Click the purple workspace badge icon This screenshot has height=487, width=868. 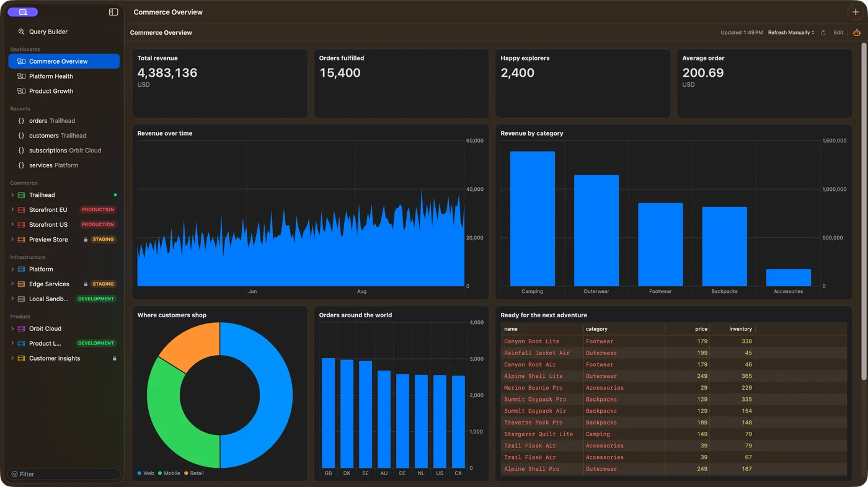click(23, 12)
